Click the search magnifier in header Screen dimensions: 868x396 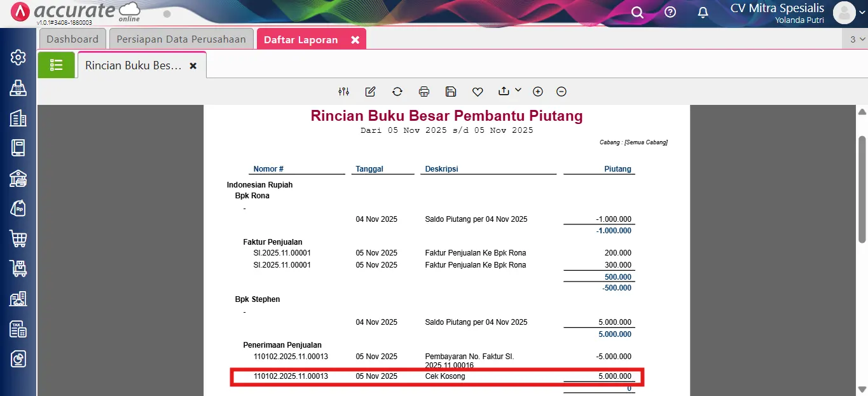[x=637, y=13]
